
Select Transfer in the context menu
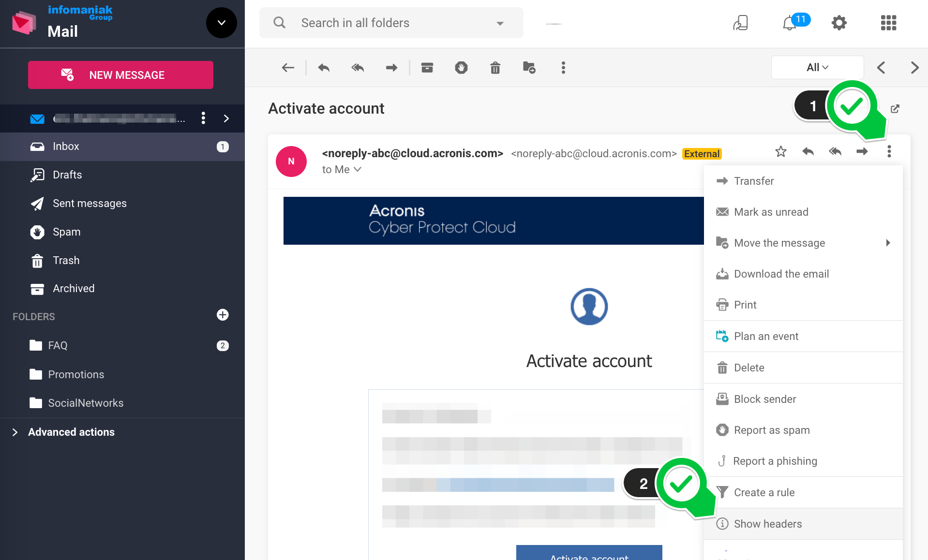click(x=803, y=181)
